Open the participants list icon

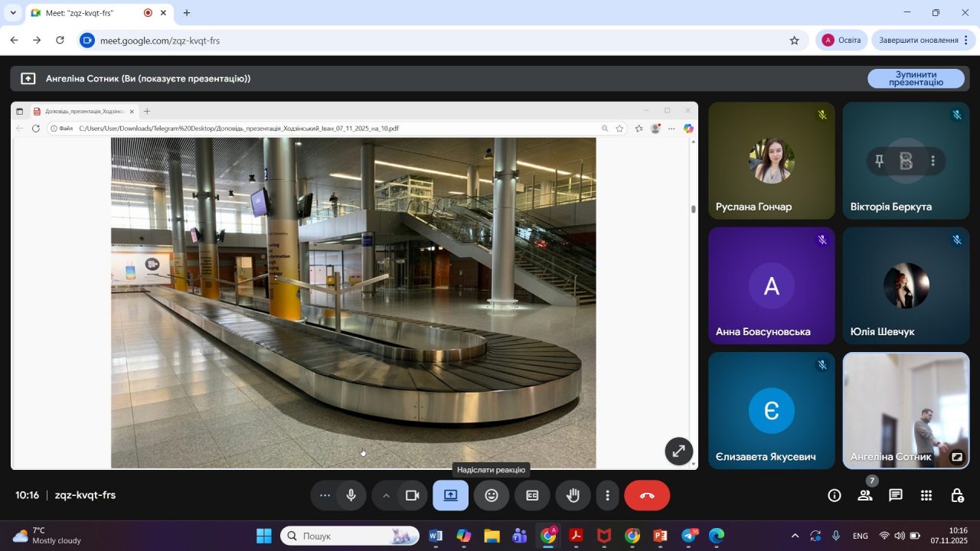[x=865, y=495]
